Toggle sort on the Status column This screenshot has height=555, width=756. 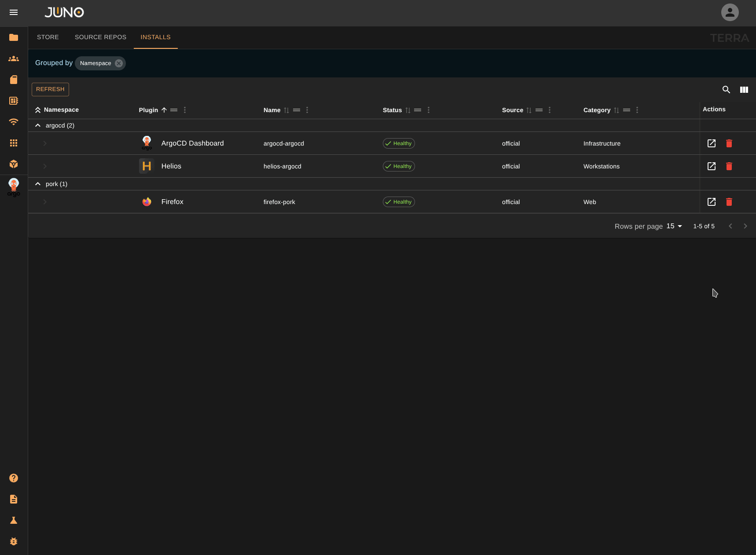407,110
